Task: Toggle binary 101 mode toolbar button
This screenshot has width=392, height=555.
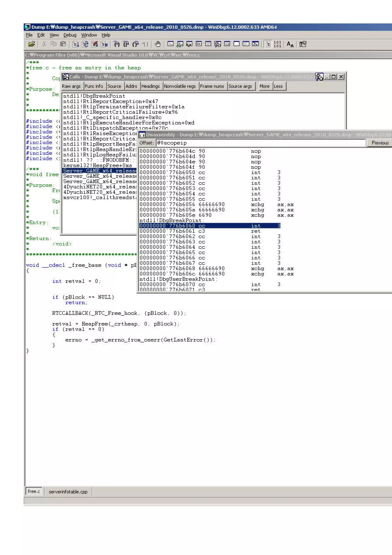Action: pos(278,44)
